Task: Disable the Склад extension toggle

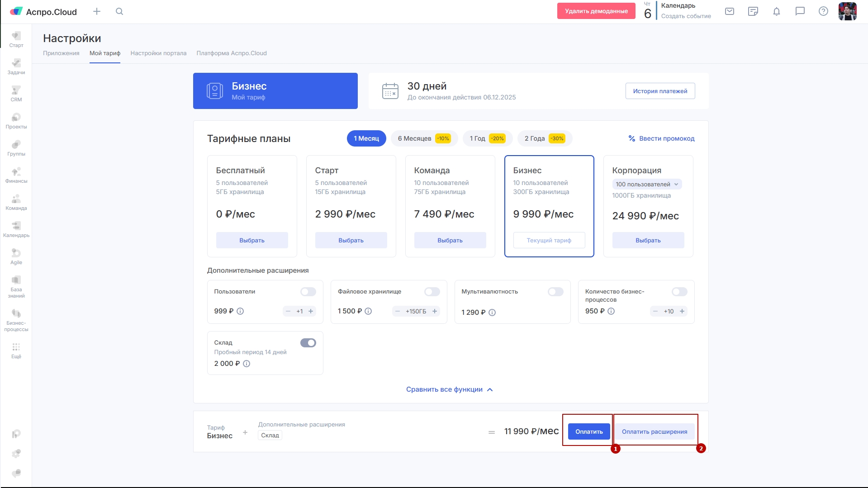Action: (x=308, y=343)
